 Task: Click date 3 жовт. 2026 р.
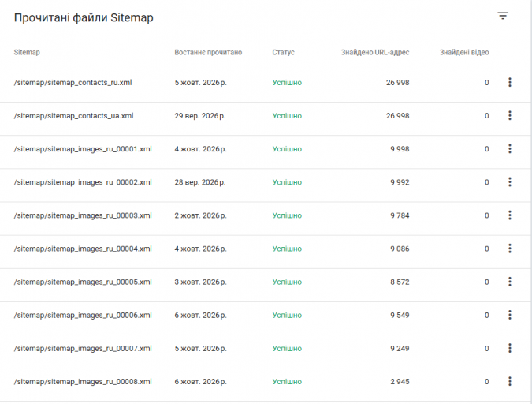(x=200, y=282)
